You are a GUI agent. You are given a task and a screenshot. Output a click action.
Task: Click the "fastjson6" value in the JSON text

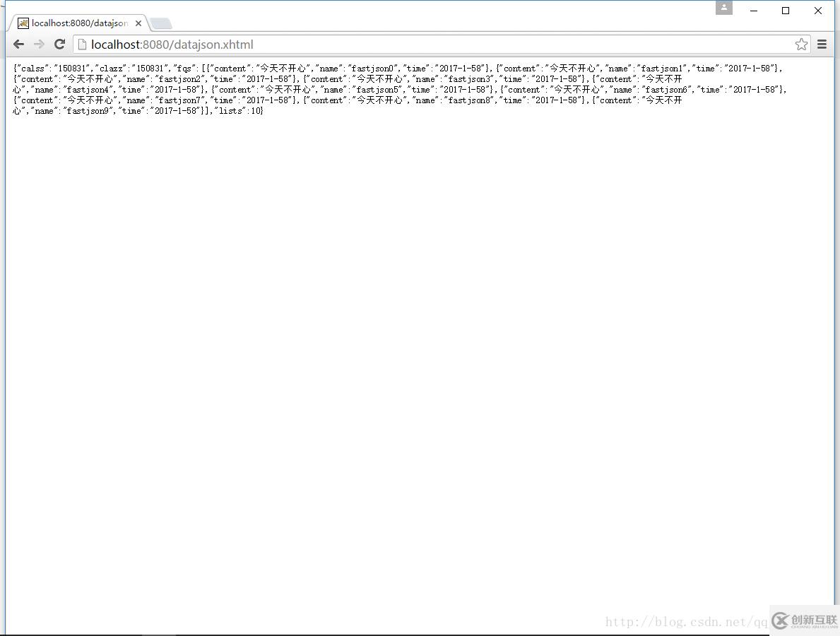[x=667, y=90]
